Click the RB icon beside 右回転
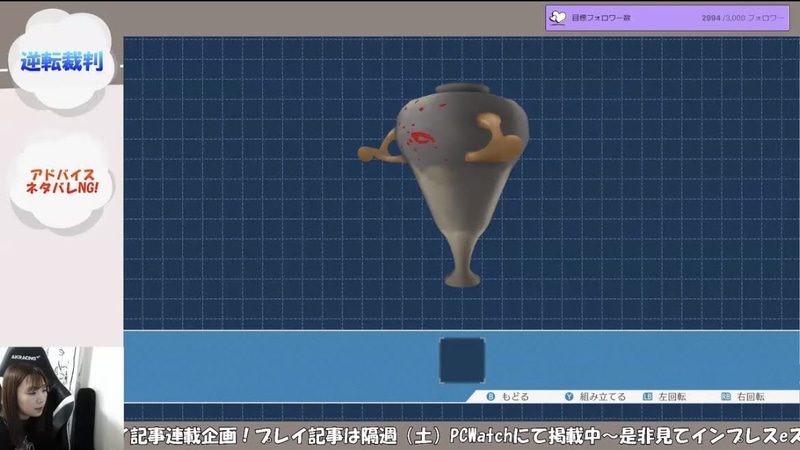 point(726,396)
